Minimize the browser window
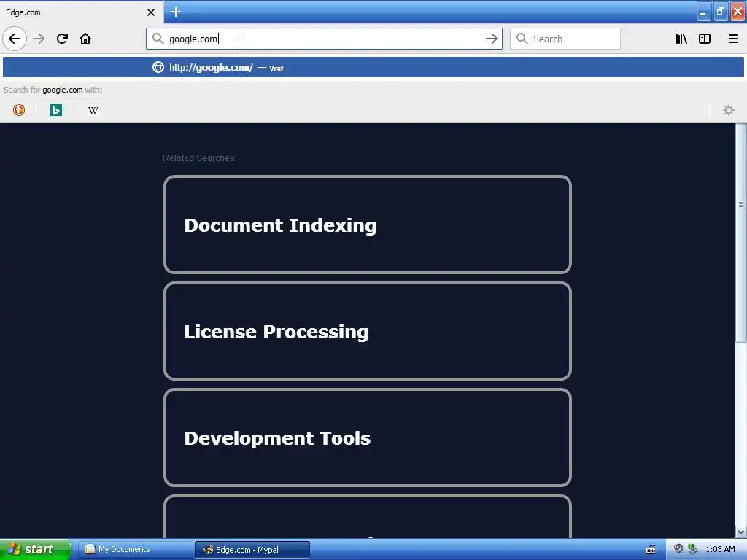Screen dimensions: 747x560 (x=703, y=12)
